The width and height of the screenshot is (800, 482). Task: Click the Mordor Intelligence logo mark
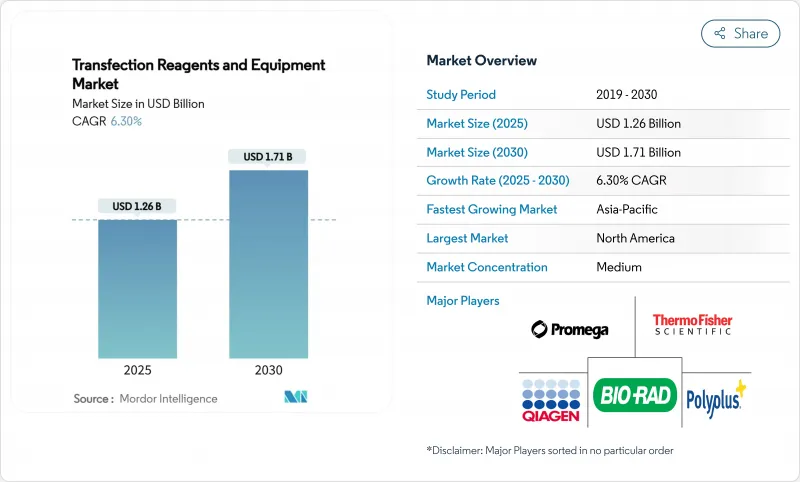(295, 398)
